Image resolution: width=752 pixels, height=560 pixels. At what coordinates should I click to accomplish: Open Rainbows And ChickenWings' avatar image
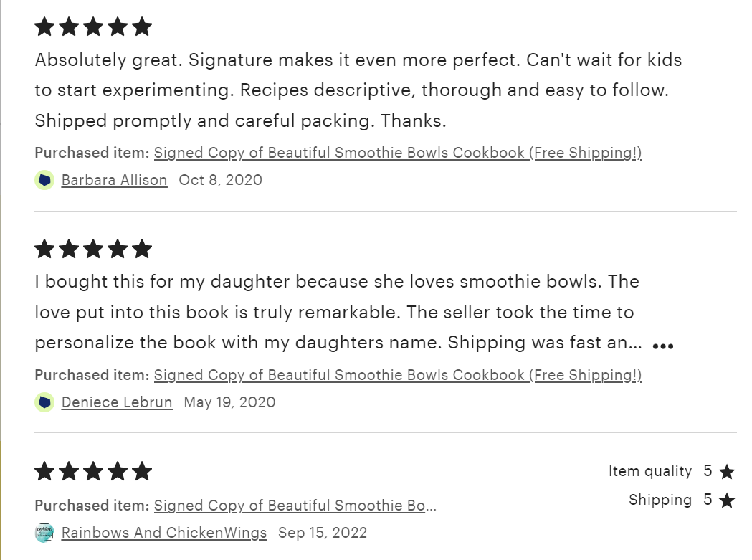click(44, 533)
